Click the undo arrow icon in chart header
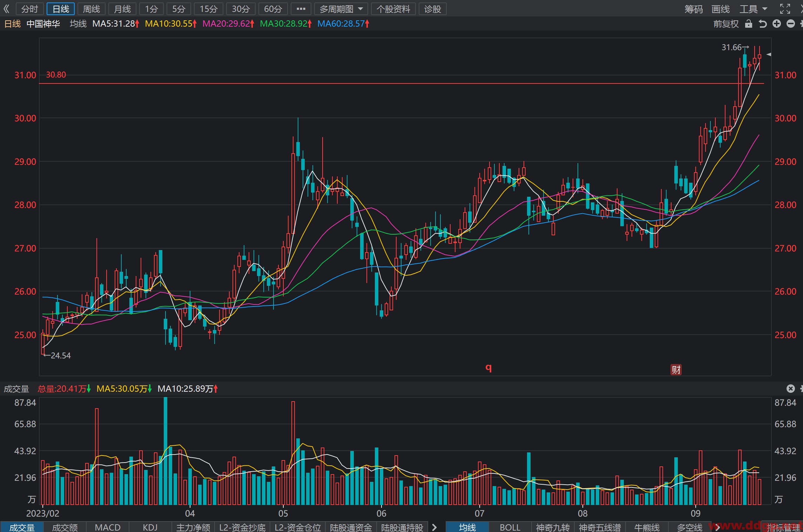The image size is (803, 532). click(x=763, y=23)
